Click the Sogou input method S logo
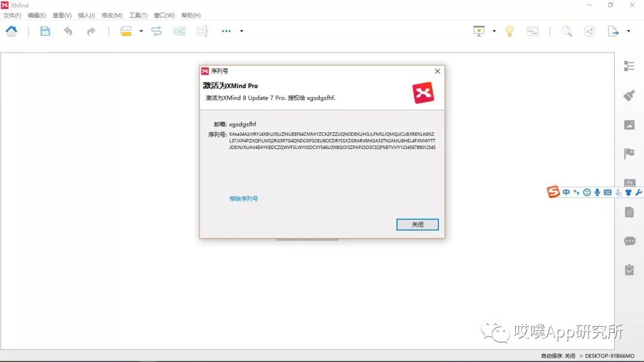Image resolution: width=644 pixels, height=362 pixels. 553,191
